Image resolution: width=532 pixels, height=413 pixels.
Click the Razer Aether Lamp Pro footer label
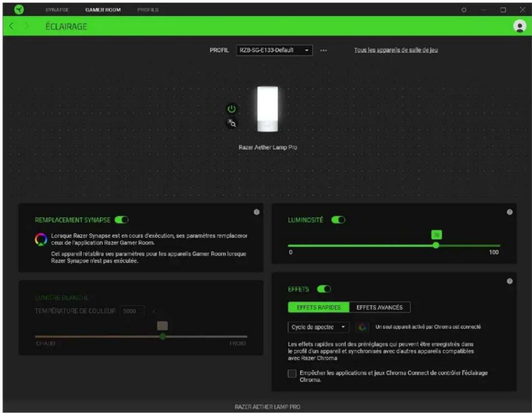(267, 407)
